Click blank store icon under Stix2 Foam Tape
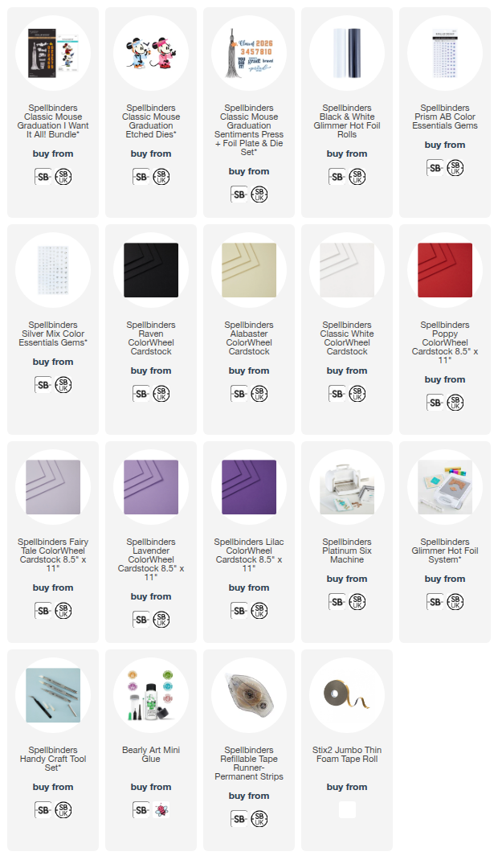 (x=347, y=810)
